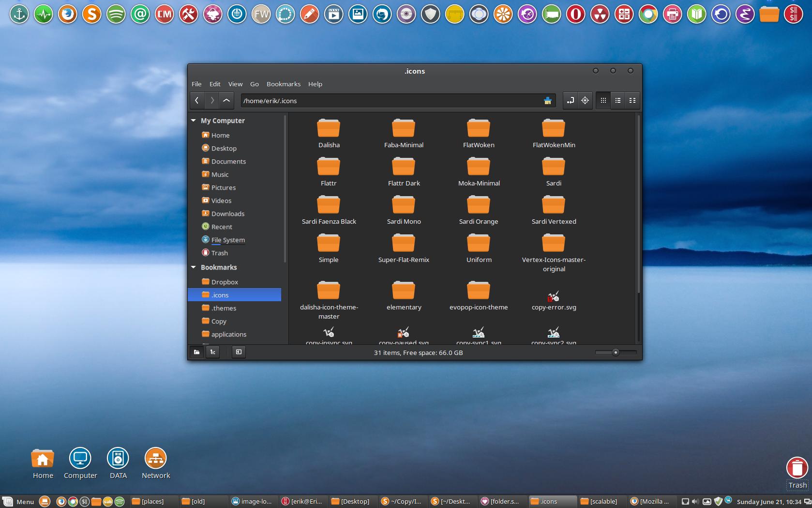Collapse the Bookmarks section

(x=194, y=267)
